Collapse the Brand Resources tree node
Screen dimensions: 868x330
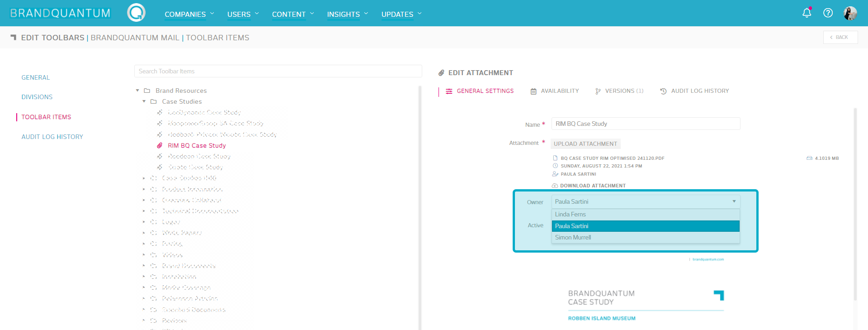(137, 91)
